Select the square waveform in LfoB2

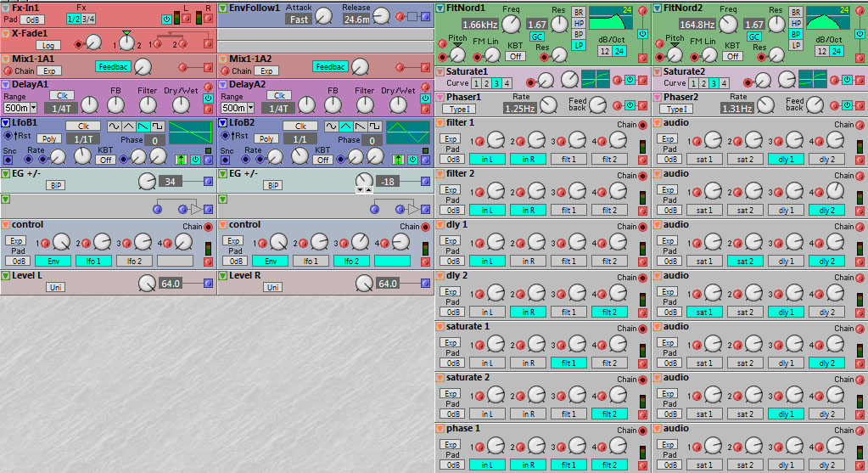click(375, 127)
